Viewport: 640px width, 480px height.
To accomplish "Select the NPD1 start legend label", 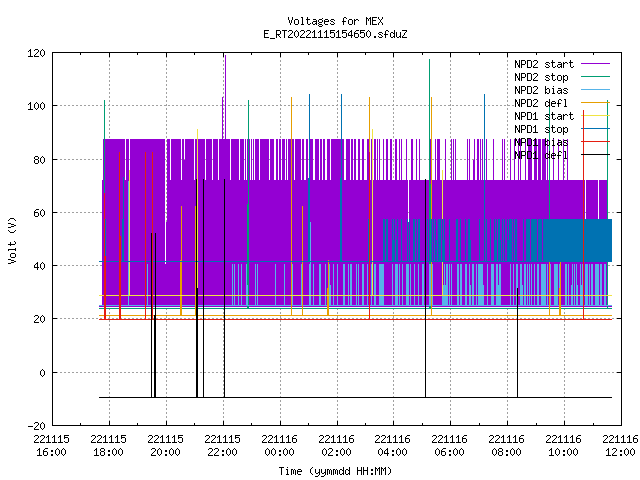I will click(x=544, y=116).
